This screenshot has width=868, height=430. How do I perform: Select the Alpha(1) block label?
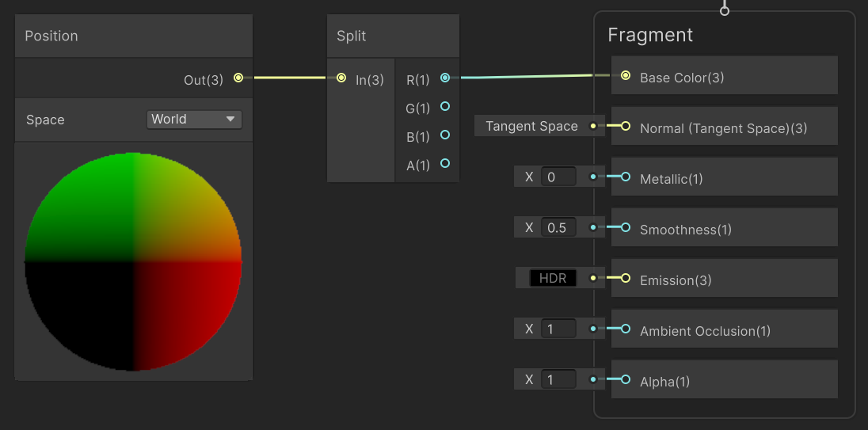coord(664,382)
